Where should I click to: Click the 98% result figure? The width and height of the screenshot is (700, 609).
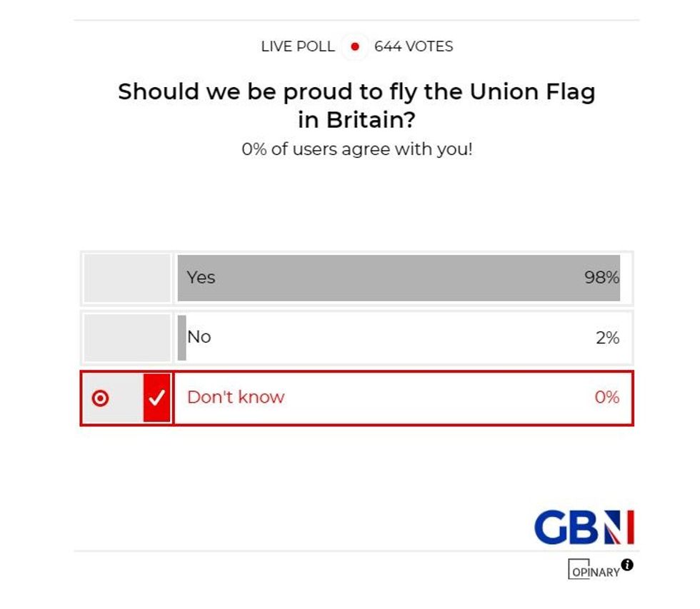click(x=601, y=278)
